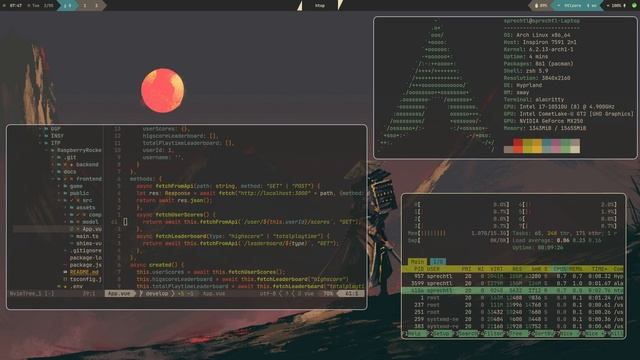The image size is (640, 360).
Task: Click the utf-8 encoding in nvim statusline
Action: pyautogui.click(x=268, y=293)
